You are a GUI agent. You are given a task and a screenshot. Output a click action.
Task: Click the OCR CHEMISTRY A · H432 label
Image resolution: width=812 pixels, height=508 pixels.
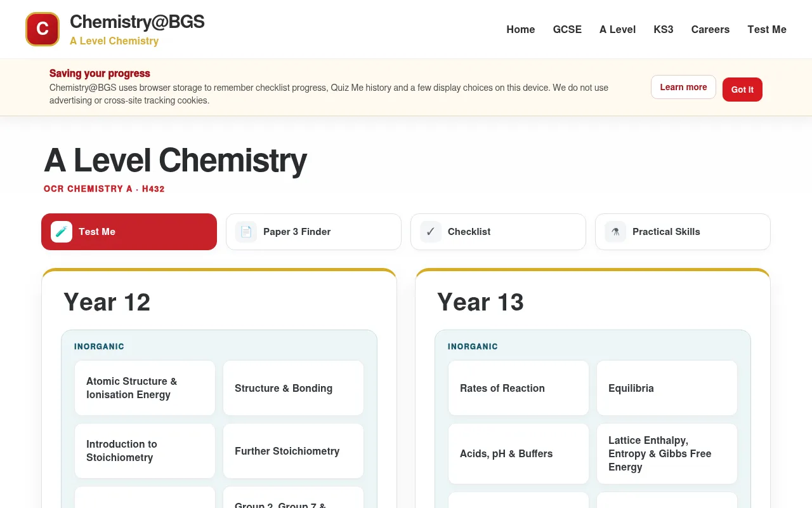pyautogui.click(x=104, y=189)
